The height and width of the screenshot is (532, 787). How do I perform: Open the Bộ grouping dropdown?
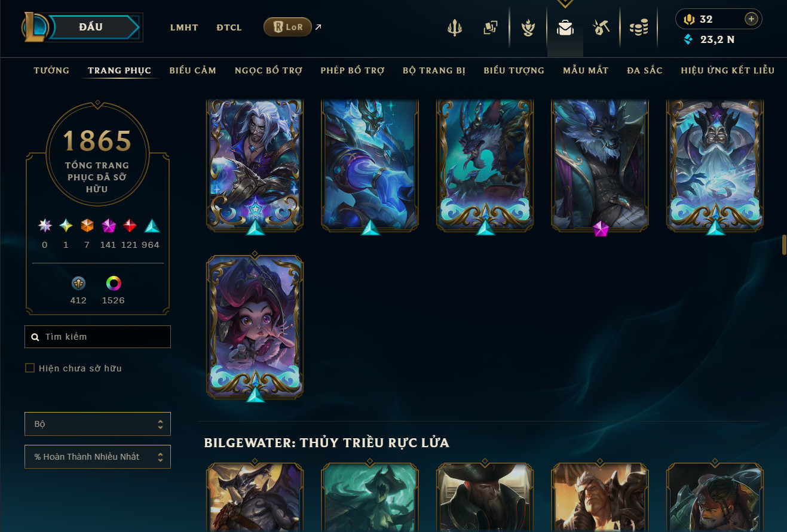tap(97, 424)
